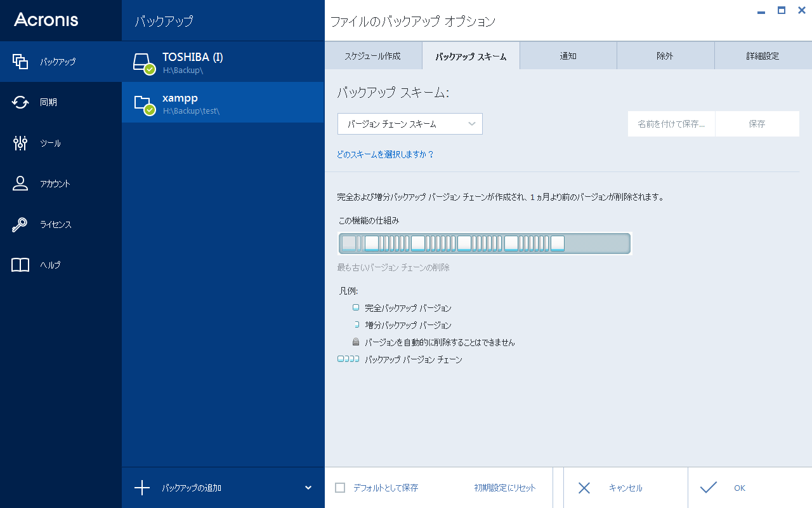The width and height of the screenshot is (812, 508).
Task: Select the xampp folder backup icon
Action: (144, 104)
